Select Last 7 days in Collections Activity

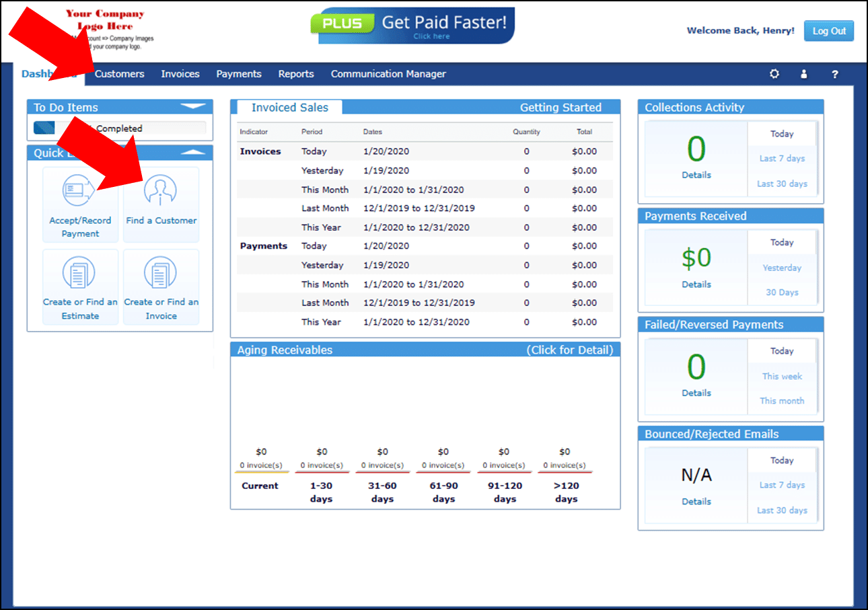click(782, 159)
